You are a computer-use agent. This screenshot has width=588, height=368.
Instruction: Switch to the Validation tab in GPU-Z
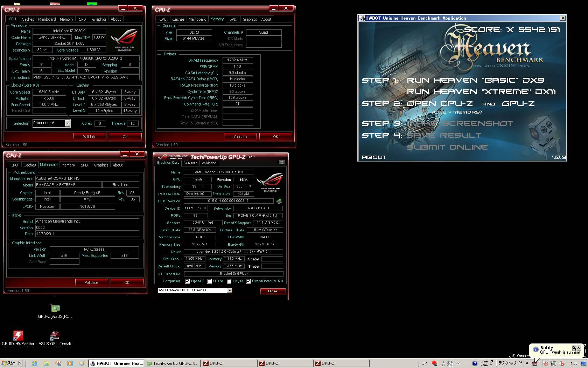[x=209, y=163]
